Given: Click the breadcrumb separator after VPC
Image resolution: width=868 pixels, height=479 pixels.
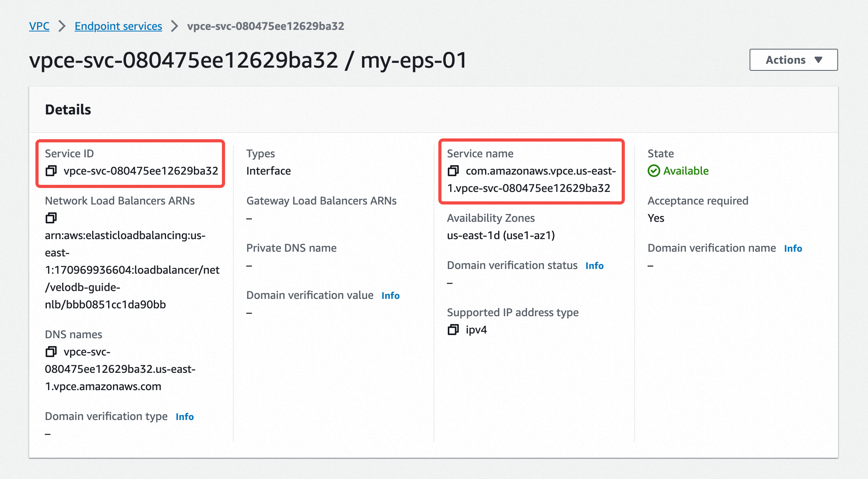Looking at the screenshot, I should pos(61,26).
